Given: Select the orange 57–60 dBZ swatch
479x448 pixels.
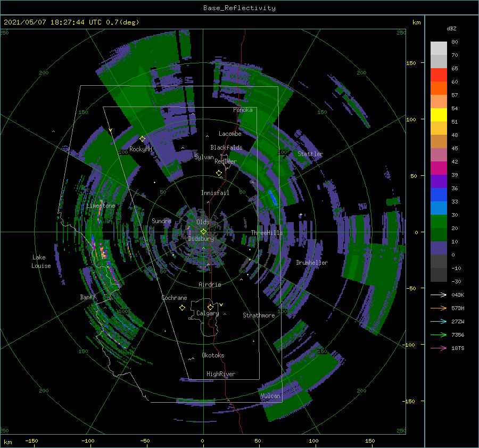Looking at the screenshot, I should 439,88.
